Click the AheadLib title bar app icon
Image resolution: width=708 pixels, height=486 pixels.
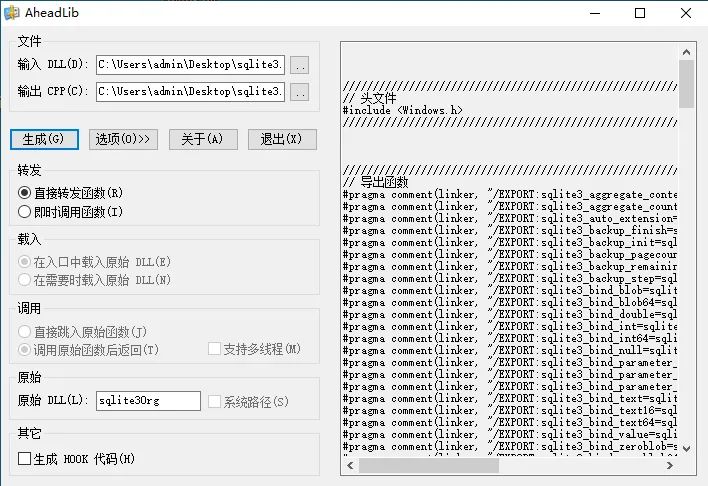click(11, 13)
